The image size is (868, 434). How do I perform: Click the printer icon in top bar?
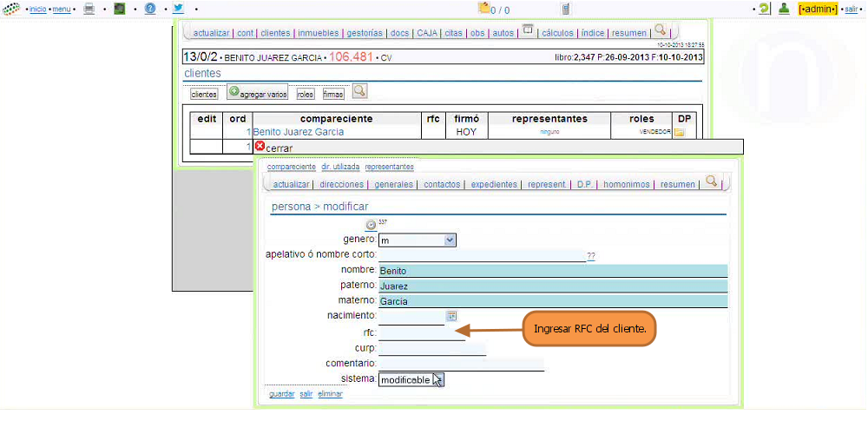point(89,9)
